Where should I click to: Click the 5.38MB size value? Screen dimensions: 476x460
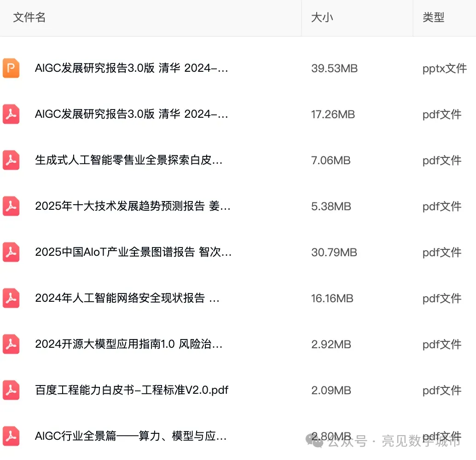point(331,207)
